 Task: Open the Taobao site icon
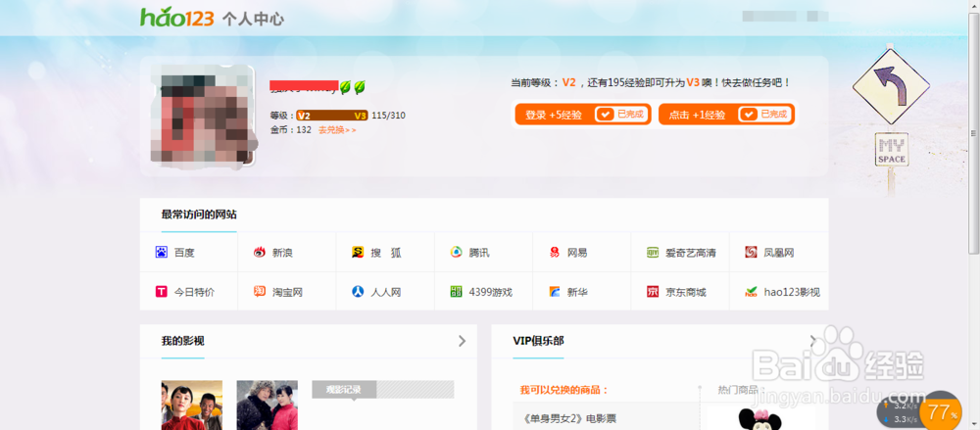tap(260, 291)
